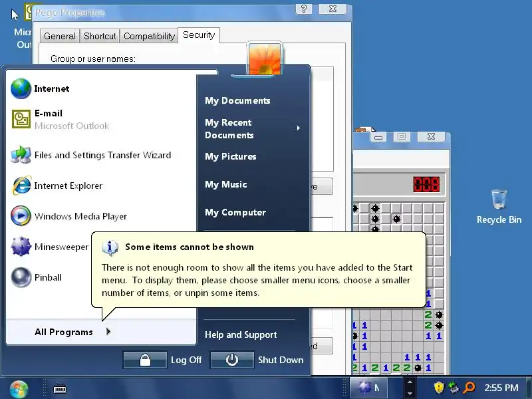
Task: Click the help button in Pego Properties
Action: click(x=304, y=9)
